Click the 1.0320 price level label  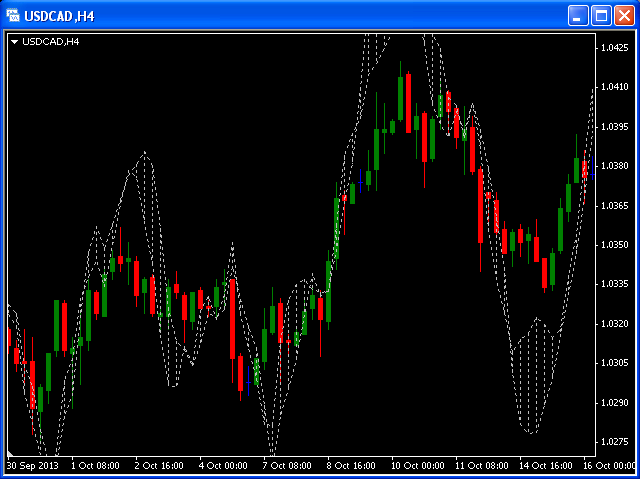click(x=615, y=324)
